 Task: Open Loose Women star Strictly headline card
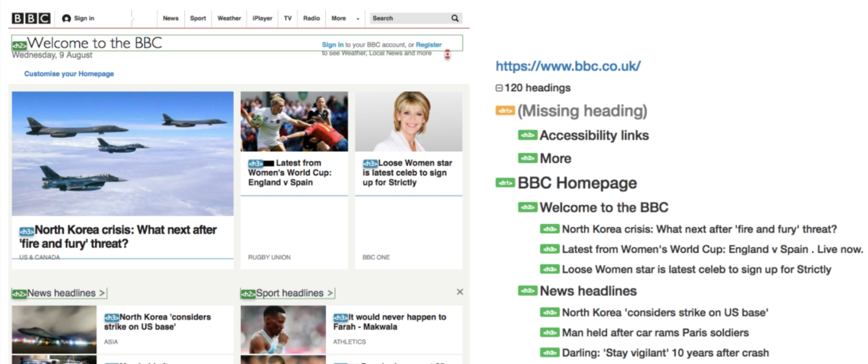[408, 173]
